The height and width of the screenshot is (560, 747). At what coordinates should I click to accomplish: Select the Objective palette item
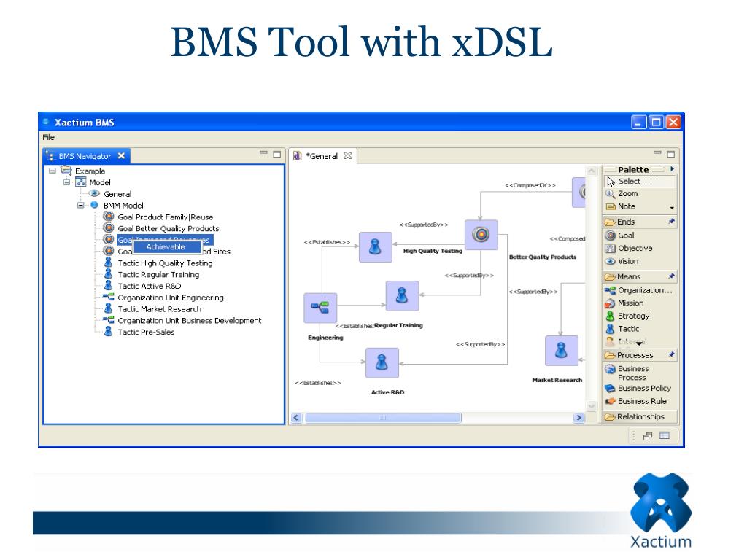coord(628,248)
